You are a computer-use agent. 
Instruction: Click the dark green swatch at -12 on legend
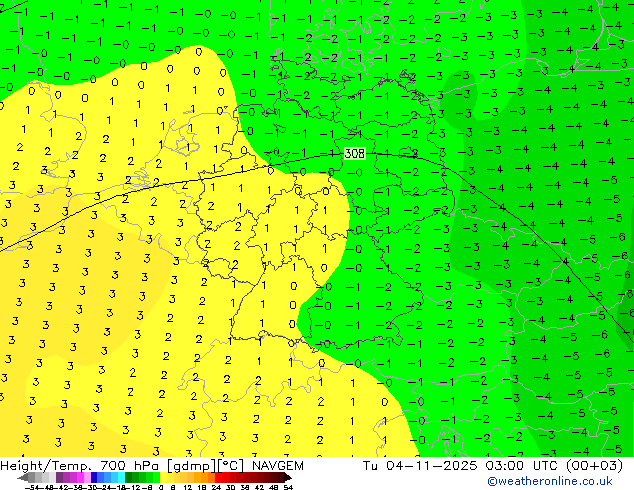coord(128,477)
